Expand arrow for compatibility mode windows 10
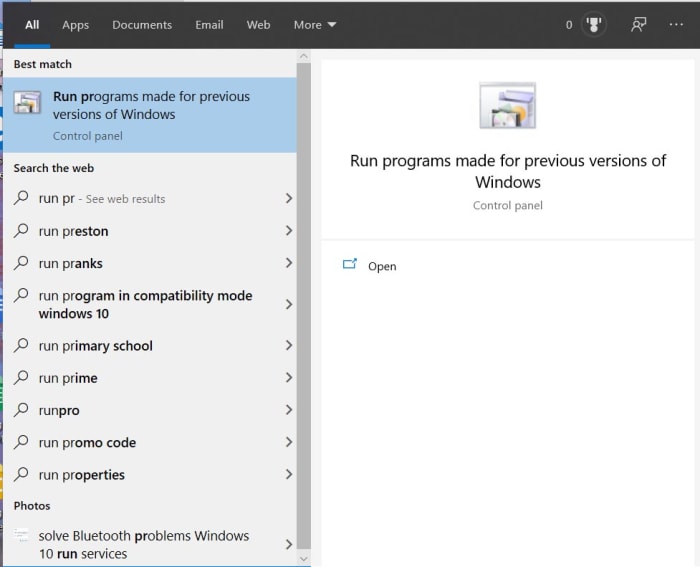 [289, 304]
